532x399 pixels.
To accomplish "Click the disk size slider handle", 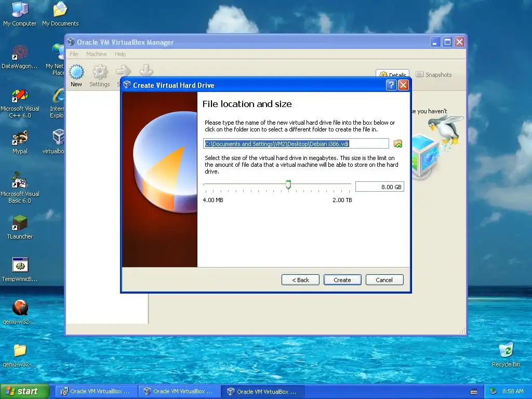I will click(x=288, y=184).
